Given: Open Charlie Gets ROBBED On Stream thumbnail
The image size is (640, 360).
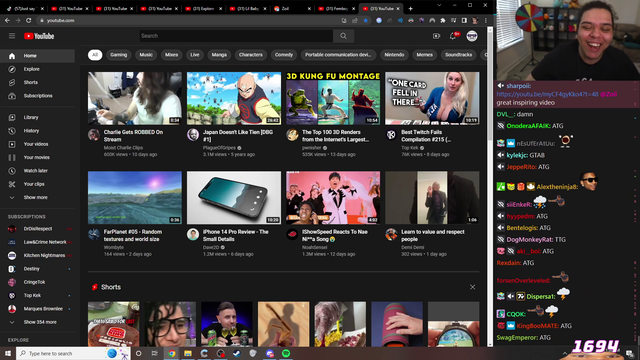Looking at the screenshot, I should (x=135, y=98).
